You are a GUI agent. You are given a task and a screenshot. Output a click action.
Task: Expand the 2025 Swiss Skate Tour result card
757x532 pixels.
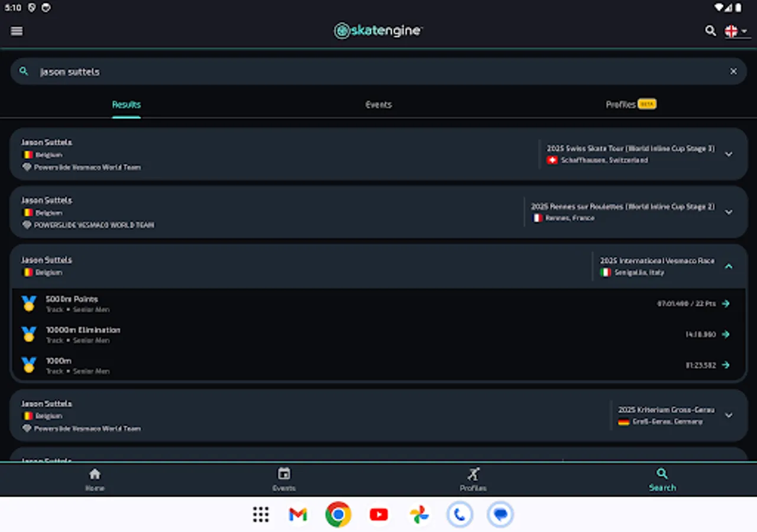(729, 154)
